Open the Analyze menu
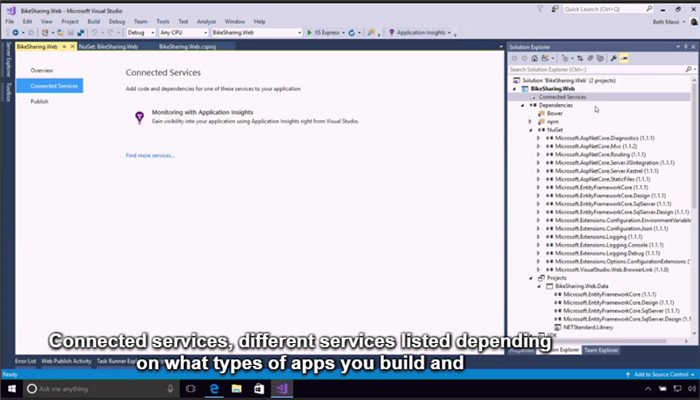 [x=206, y=21]
